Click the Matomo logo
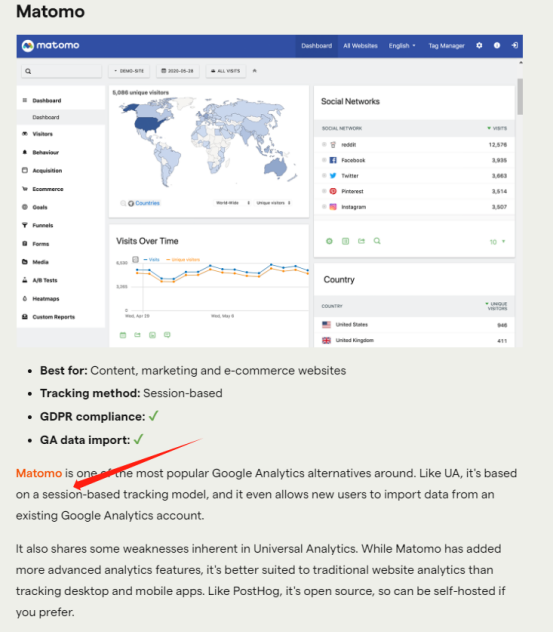Screen dimensions: 554x632 (50, 46)
